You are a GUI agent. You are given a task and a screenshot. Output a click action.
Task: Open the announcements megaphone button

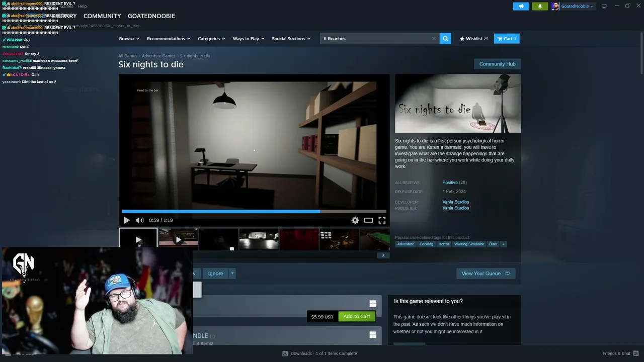pos(521,6)
